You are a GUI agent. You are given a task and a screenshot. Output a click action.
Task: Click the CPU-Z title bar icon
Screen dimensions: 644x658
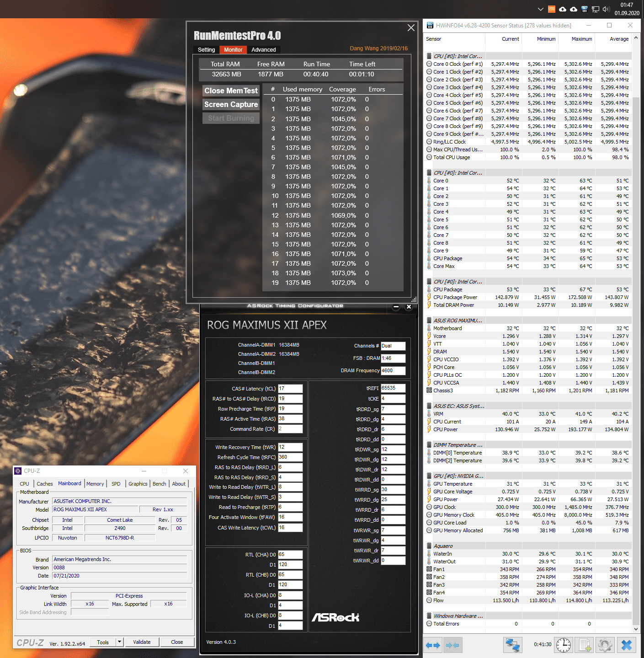coord(18,471)
